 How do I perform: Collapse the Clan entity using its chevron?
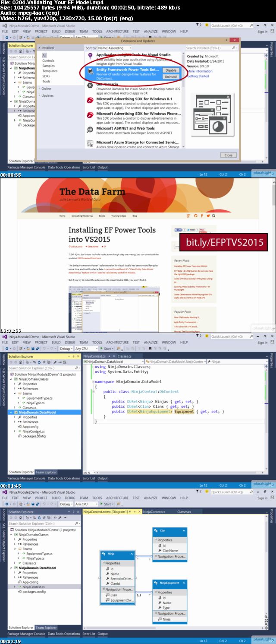pos(184,531)
